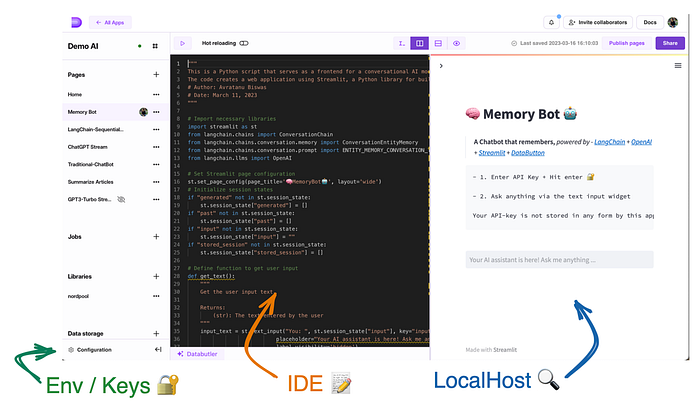Viewport: 700px width, 413px height.
Task: Add a new page with plus icon
Action: [156, 75]
